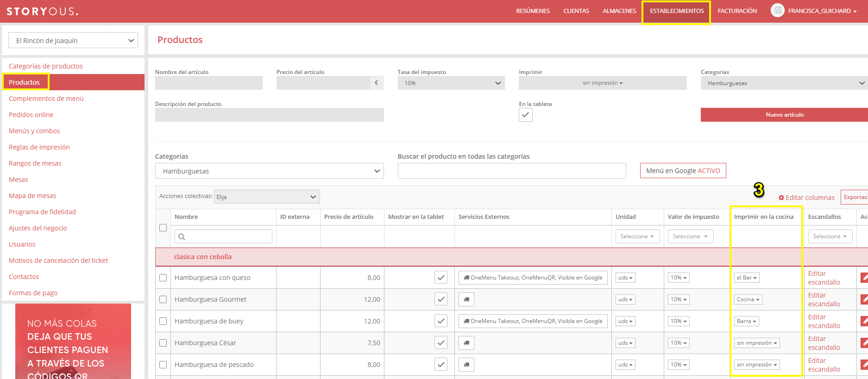Open the Categorías dropdown in the new article form
This screenshot has height=379, width=868.
tap(784, 83)
